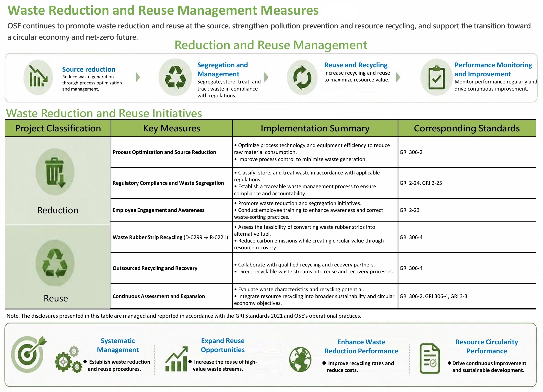Click 'Evaluate waste characteristics' summary cell
The height and width of the screenshot is (392, 543).
[x=315, y=296]
